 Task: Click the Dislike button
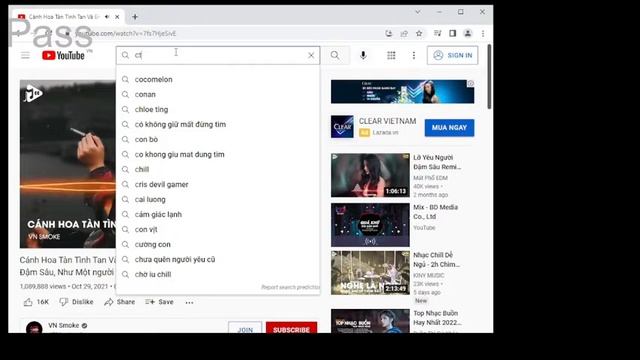point(76,302)
